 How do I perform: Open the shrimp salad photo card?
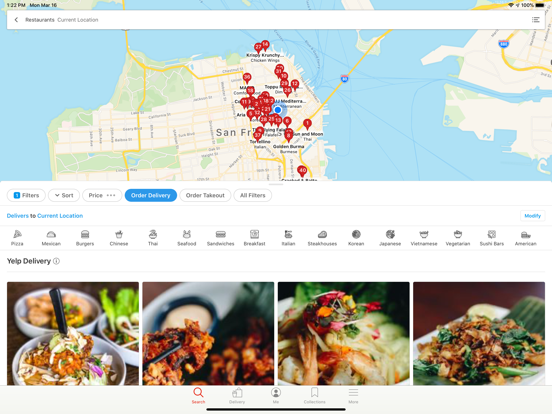(x=344, y=333)
